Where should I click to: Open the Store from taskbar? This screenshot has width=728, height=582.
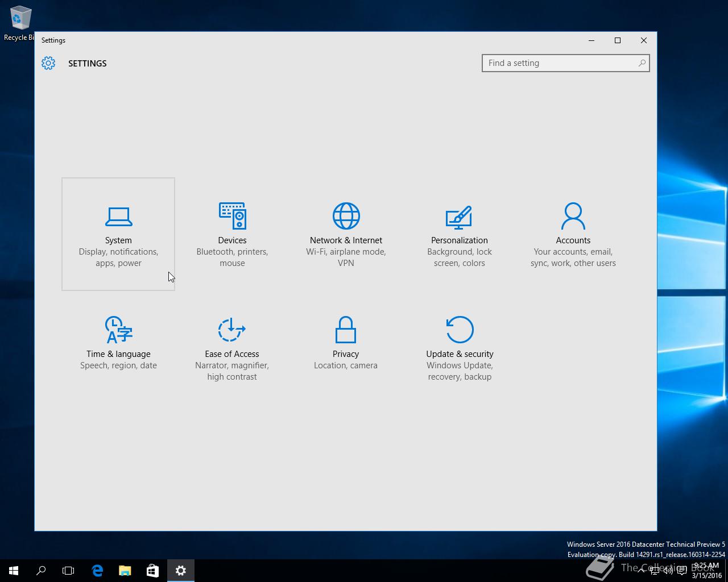click(152, 571)
